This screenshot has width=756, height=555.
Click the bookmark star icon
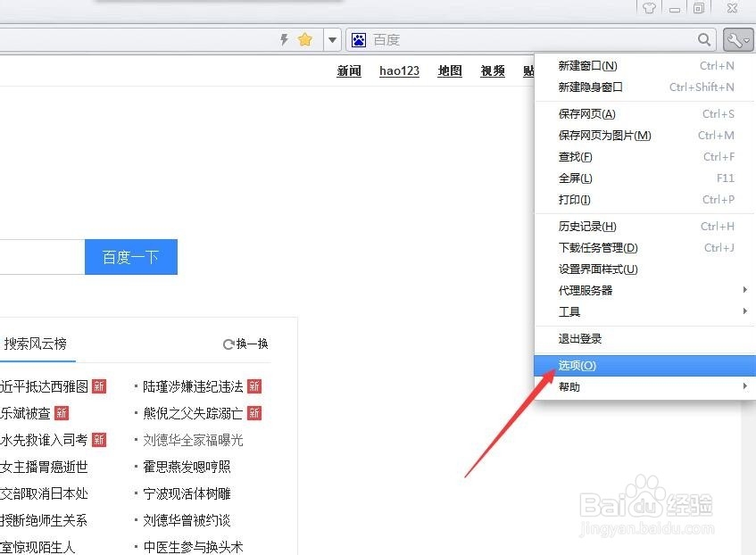click(x=303, y=39)
